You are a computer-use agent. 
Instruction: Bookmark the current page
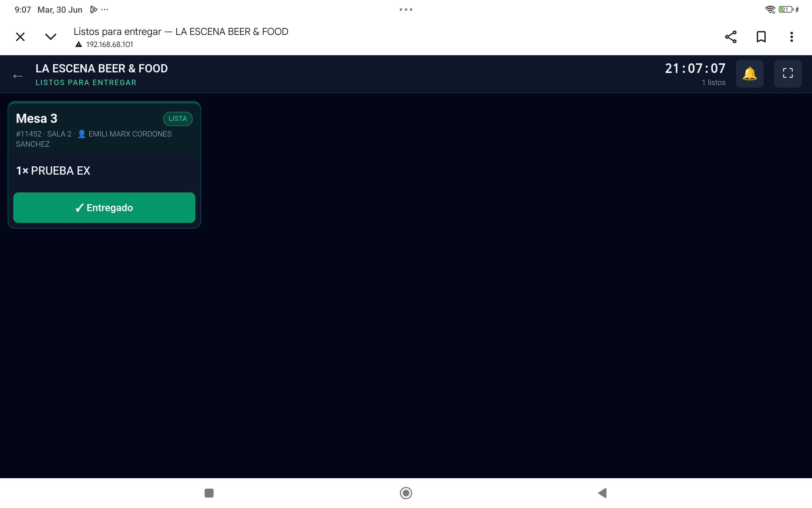[x=761, y=37]
